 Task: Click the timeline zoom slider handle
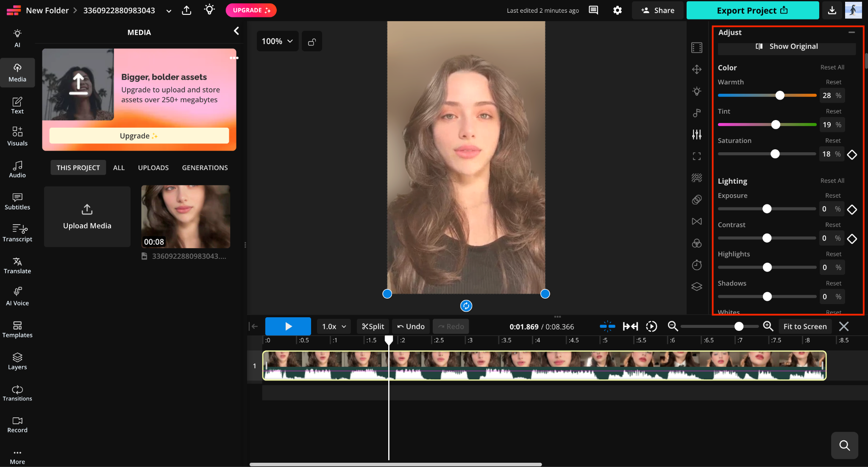point(739,326)
